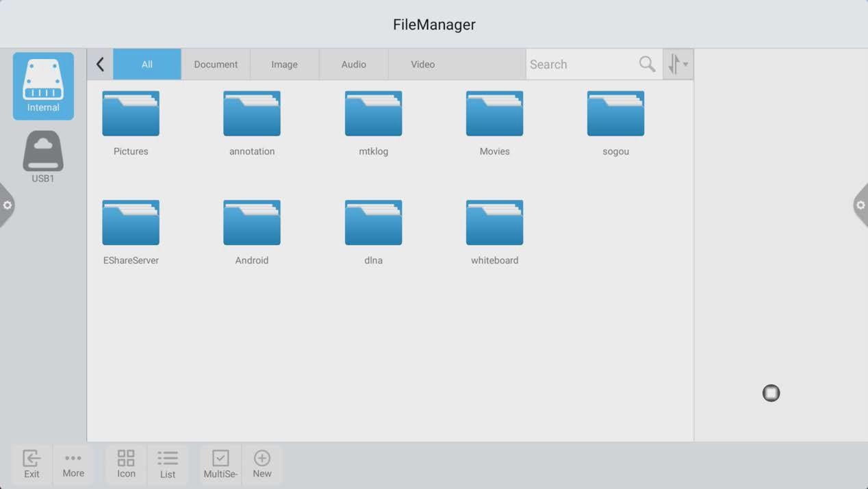Open the USB1 drive

pos(43,157)
